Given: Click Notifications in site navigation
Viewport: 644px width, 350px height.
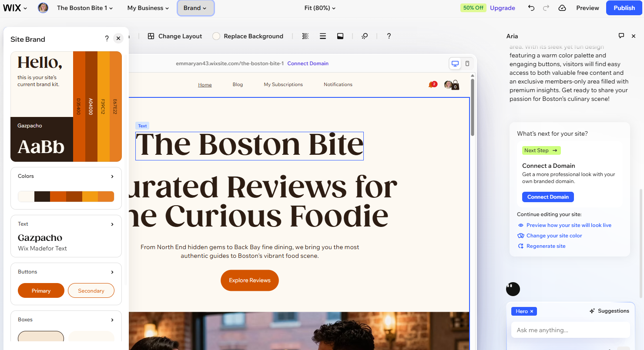Looking at the screenshot, I should coord(338,84).
